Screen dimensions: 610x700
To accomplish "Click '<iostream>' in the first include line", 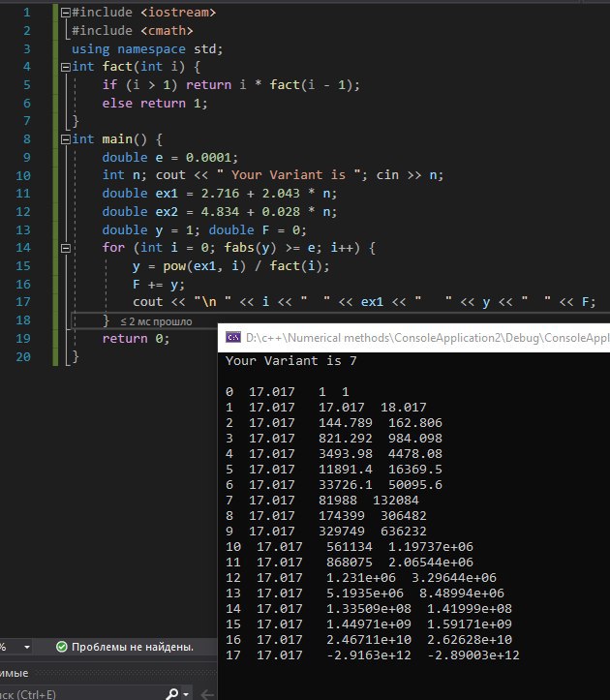I will click(178, 13).
